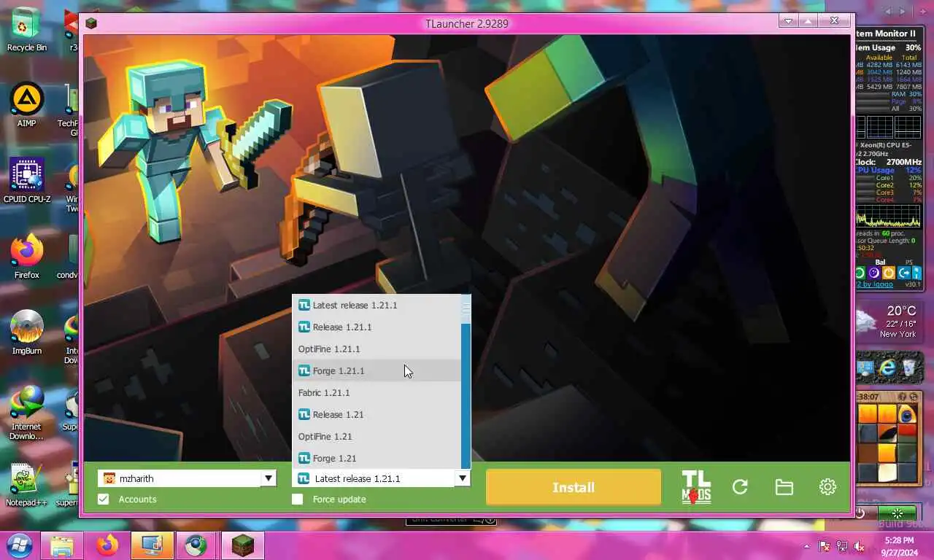This screenshot has width=934, height=560.
Task: Click the refresh versions icon
Action: pyautogui.click(x=740, y=487)
